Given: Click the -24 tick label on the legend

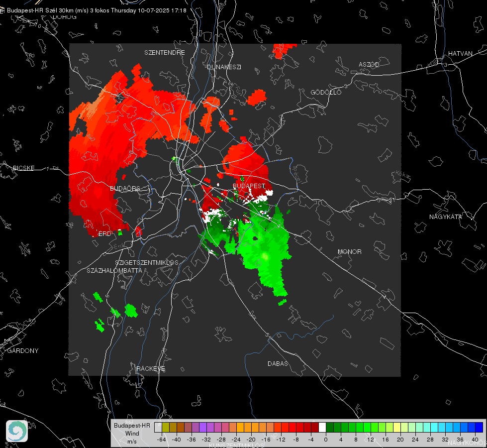Looking at the screenshot, I should [x=236, y=440].
